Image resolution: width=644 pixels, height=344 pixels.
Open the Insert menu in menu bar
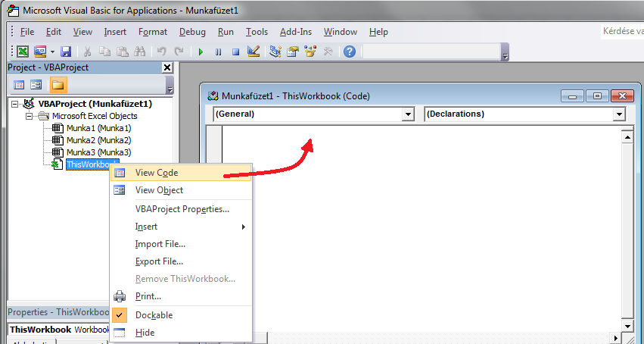pyautogui.click(x=115, y=32)
